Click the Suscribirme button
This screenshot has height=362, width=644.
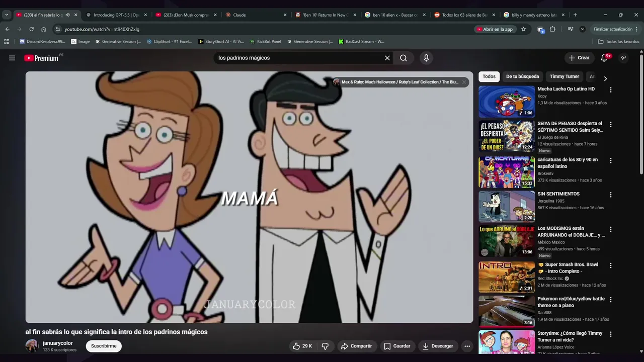(104, 346)
